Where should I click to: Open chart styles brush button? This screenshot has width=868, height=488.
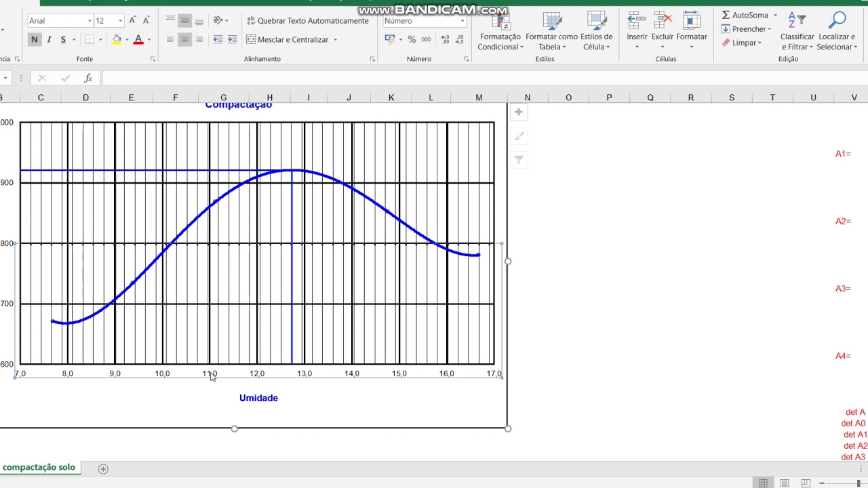click(519, 136)
